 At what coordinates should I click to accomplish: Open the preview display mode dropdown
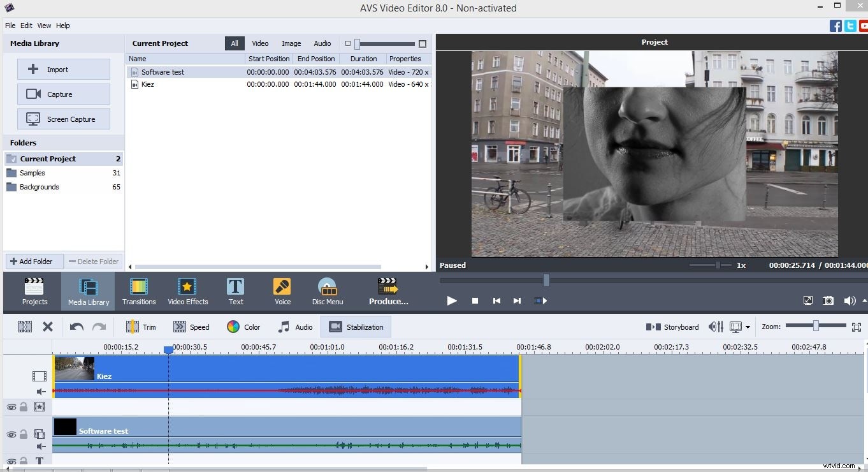point(746,327)
